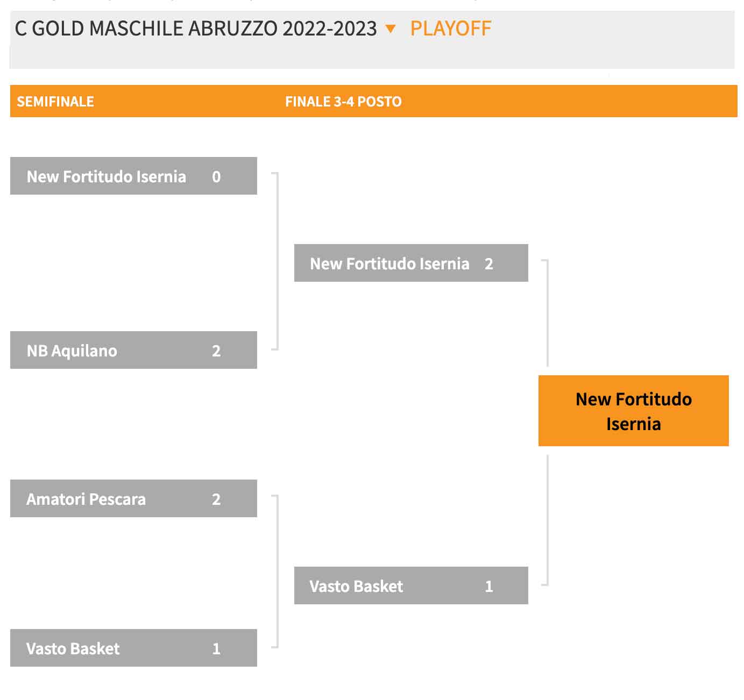Open New Fortitudo Isernia third-place final entry
744x700 pixels.
(x=411, y=263)
